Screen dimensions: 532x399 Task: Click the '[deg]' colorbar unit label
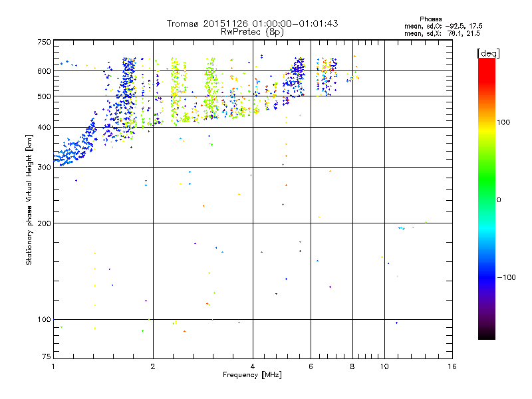point(488,53)
